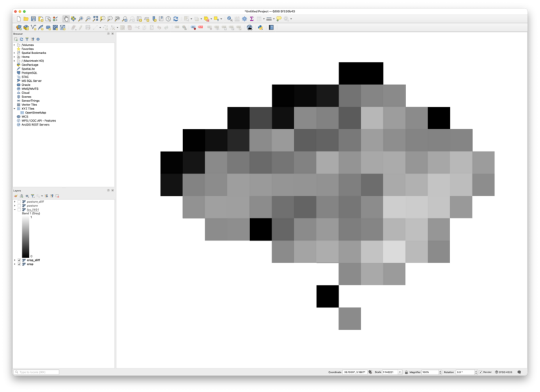
Task: Select WMS/WMTS in the Browser tree
Action: pos(30,89)
